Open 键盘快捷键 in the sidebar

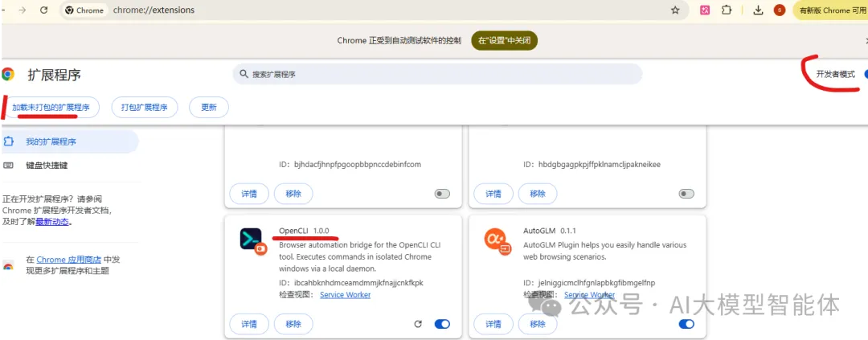coord(47,166)
